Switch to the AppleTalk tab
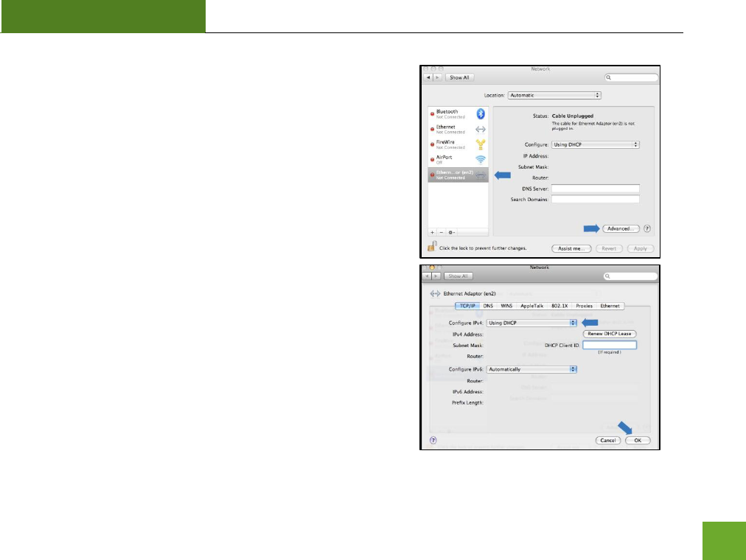The width and height of the screenshot is (746, 560). pos(532,306)
